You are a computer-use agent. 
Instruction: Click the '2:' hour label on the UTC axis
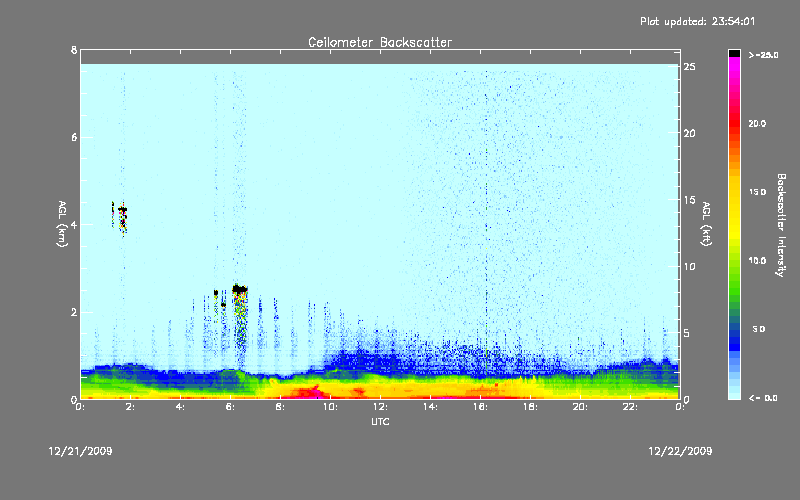pos(131,407)
